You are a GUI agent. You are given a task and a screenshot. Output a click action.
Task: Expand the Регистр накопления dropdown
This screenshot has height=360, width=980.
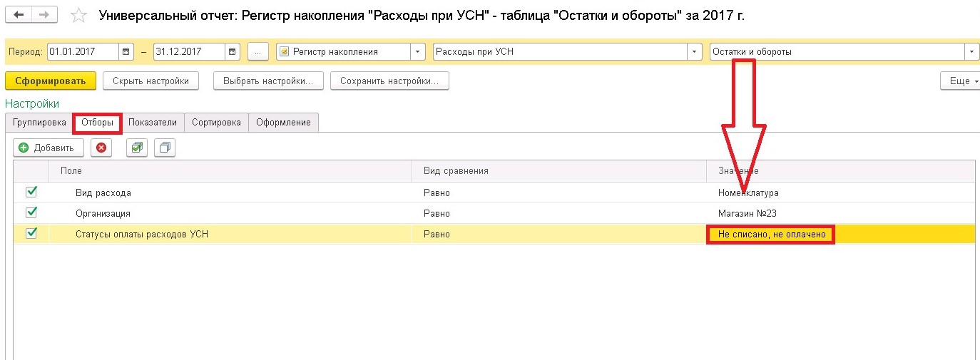pyautogui.click(x=417, y=51)
